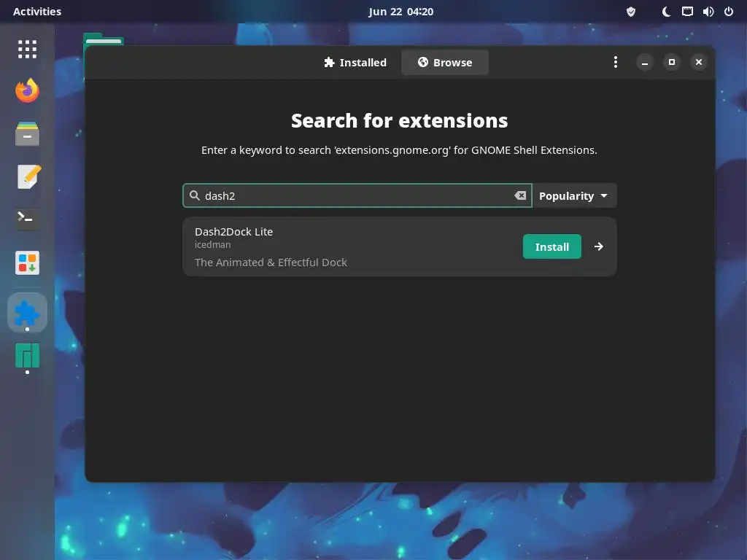Open the power menu icon

pos(729,12)
